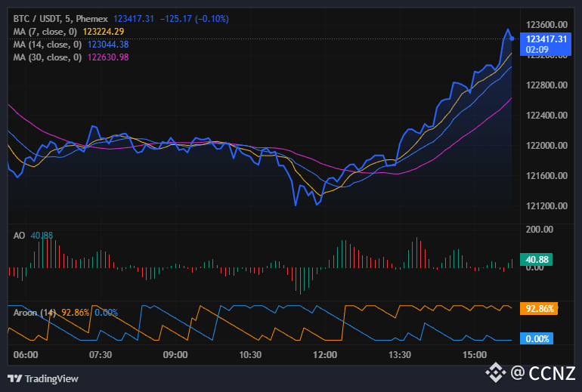The image size is (582, 392).
Task: Click the orange 92.86% Aroon axis tag
Action: tap(540, 309)
